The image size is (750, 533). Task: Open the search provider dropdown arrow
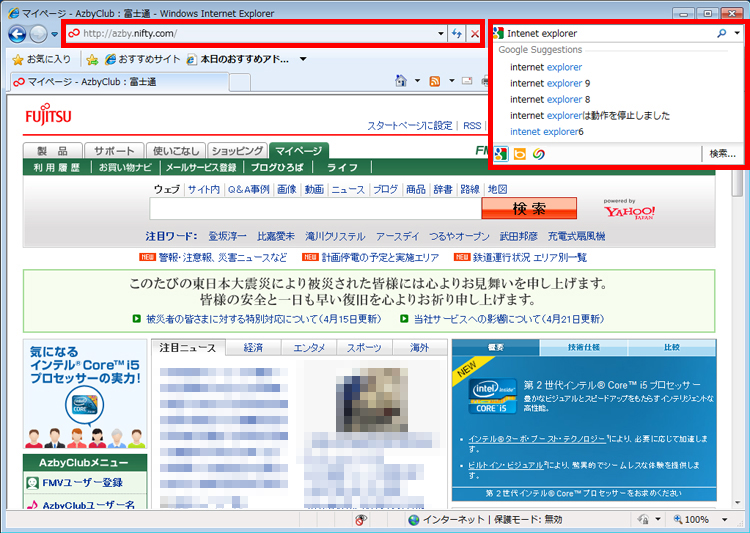click(x=737, y=33)
